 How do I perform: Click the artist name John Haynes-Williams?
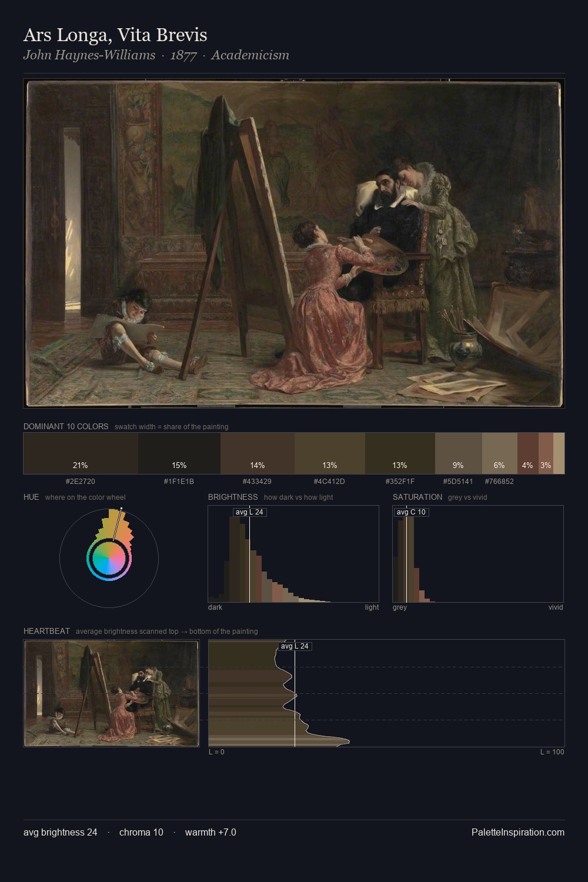89,55
